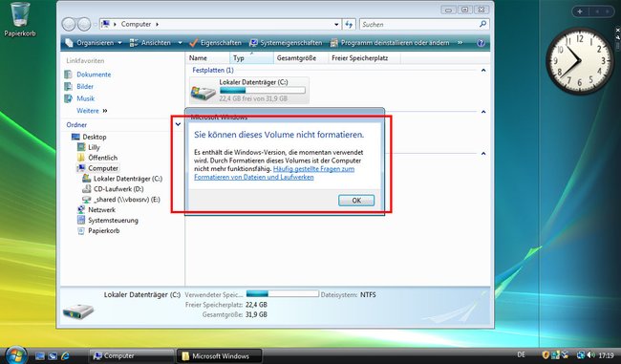Image resolution: width=621 pixels, height=364 pixels.
Task: Click the volume speaker tray icon
Action: pyautogui.click(x=591, y=355)
